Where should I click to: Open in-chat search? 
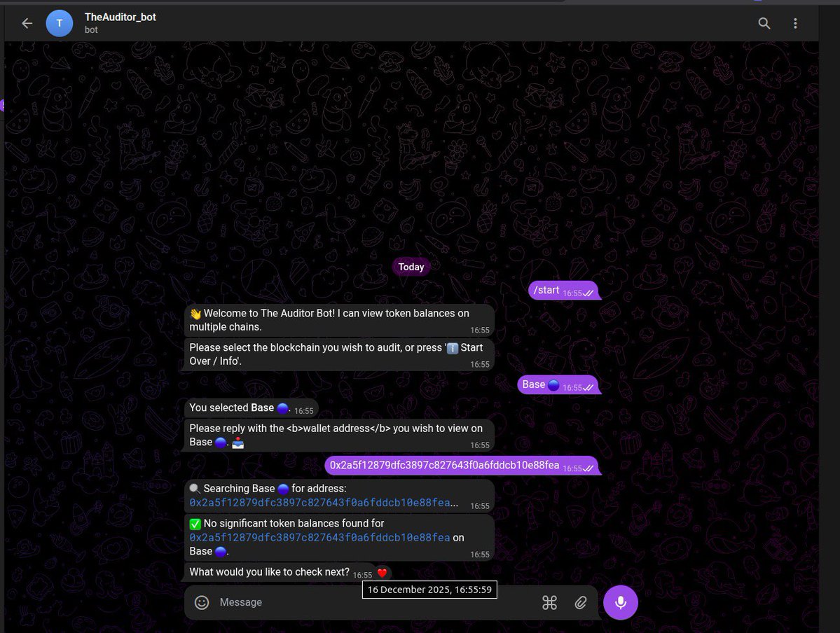click(764, 23)
